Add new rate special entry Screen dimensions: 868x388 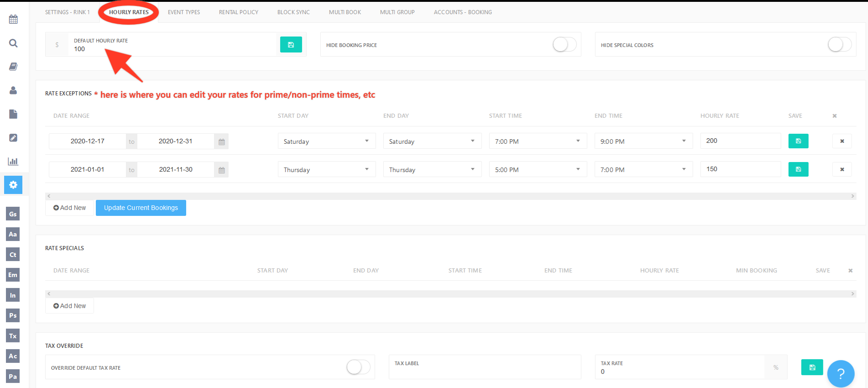pyautogui.click(x=69, y=306)
